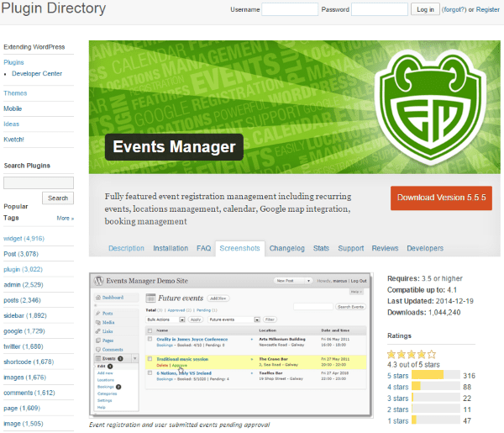Click the 5 stars rating bar
The width and height of the screenshot is (504, 433).
[437, 375]
